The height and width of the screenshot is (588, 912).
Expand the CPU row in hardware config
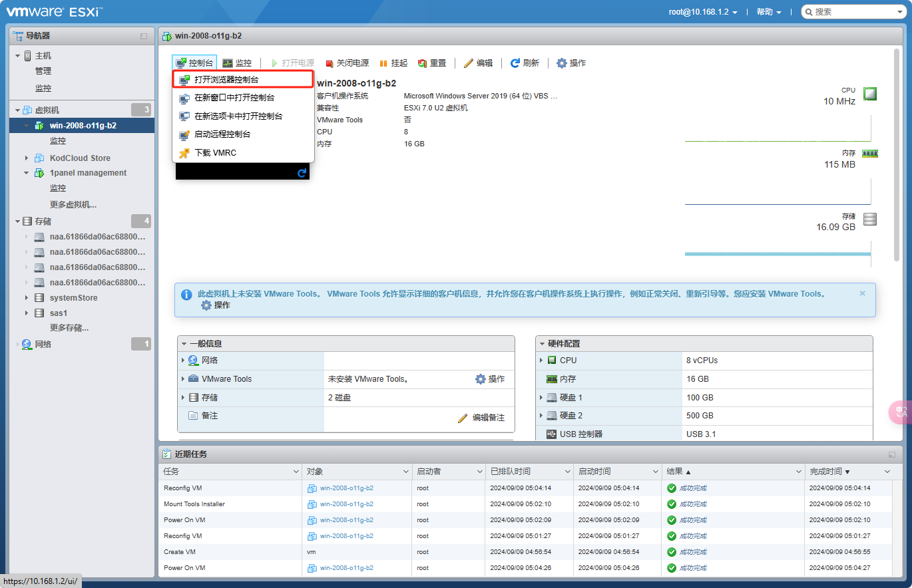tap(541, 361)
